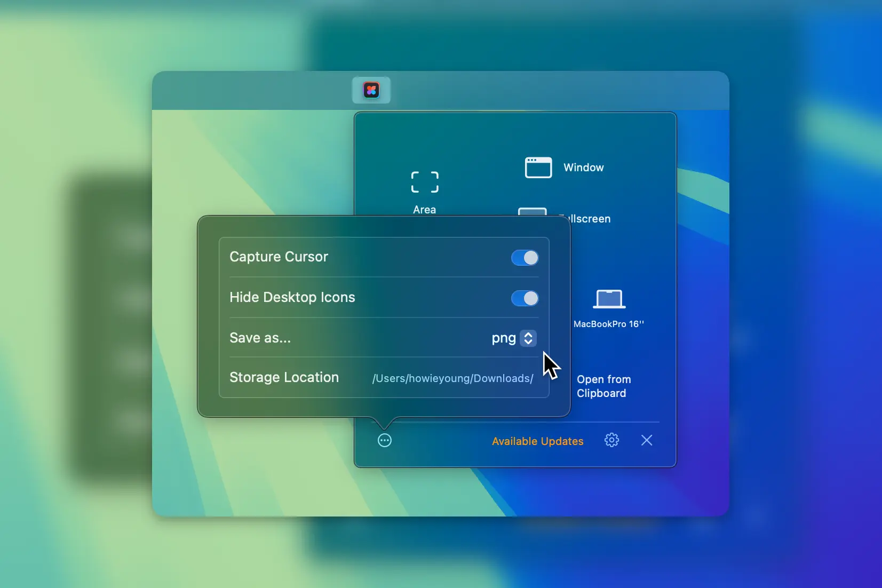Click the partially hidden Fullscreen monitor icon

(x=533, y=211)
